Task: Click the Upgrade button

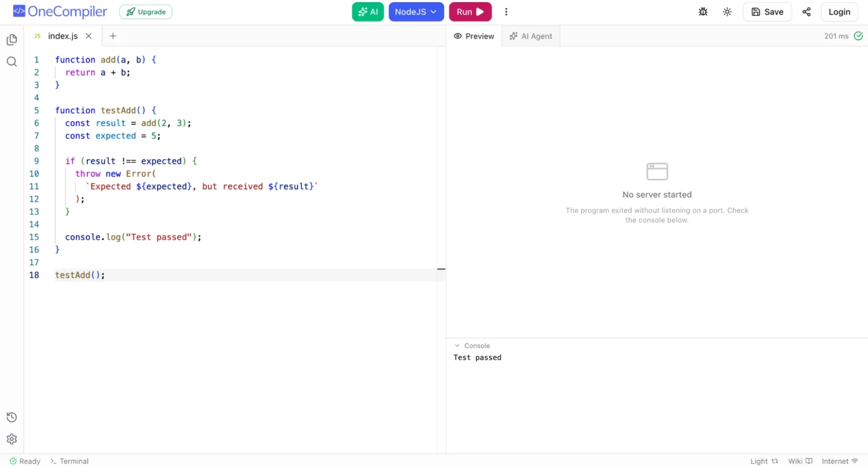Action: point(146,12)
